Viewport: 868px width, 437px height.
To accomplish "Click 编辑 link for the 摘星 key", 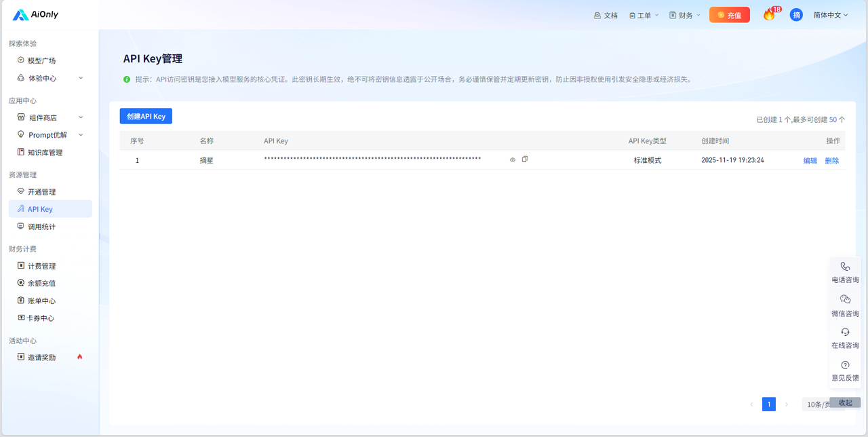I will click(810, 161).
